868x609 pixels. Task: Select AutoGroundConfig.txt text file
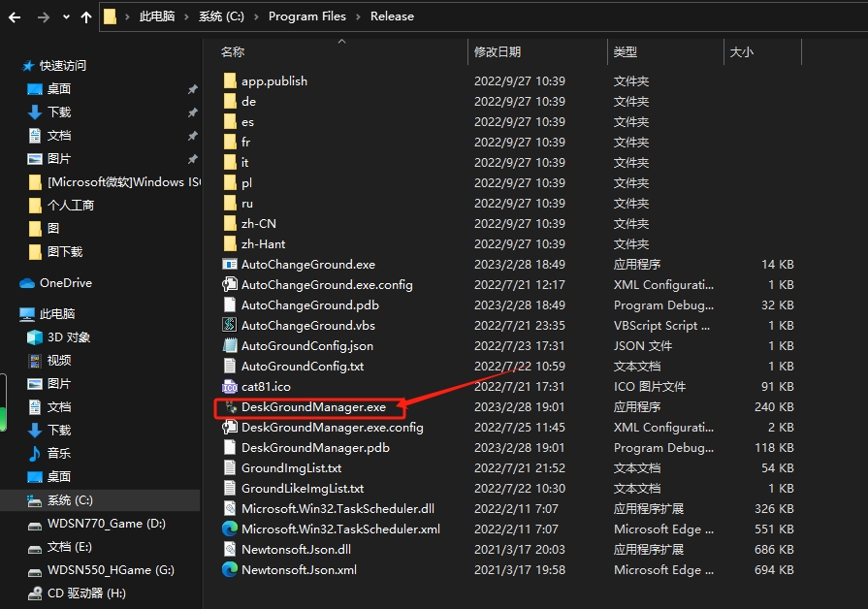303,367
